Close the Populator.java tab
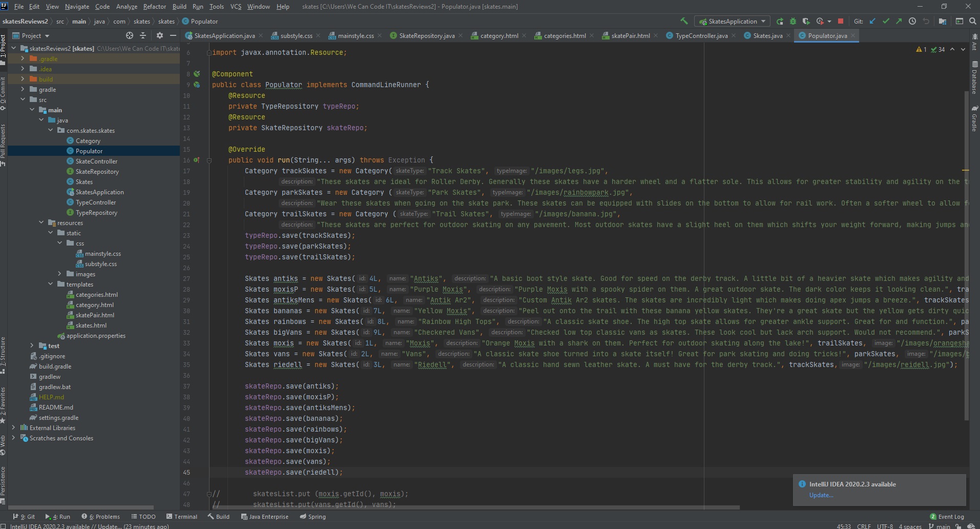This screenshot has width=980, height=529. pos(853,35)
